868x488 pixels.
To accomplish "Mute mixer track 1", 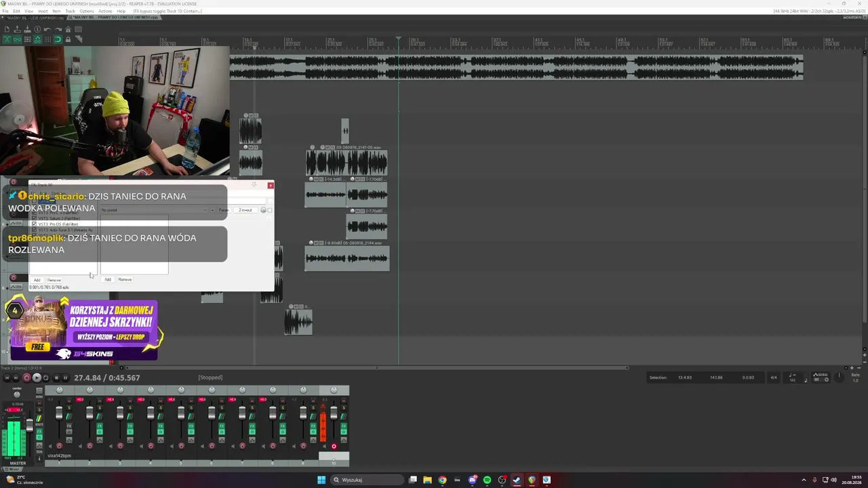I will pos(69,401).
